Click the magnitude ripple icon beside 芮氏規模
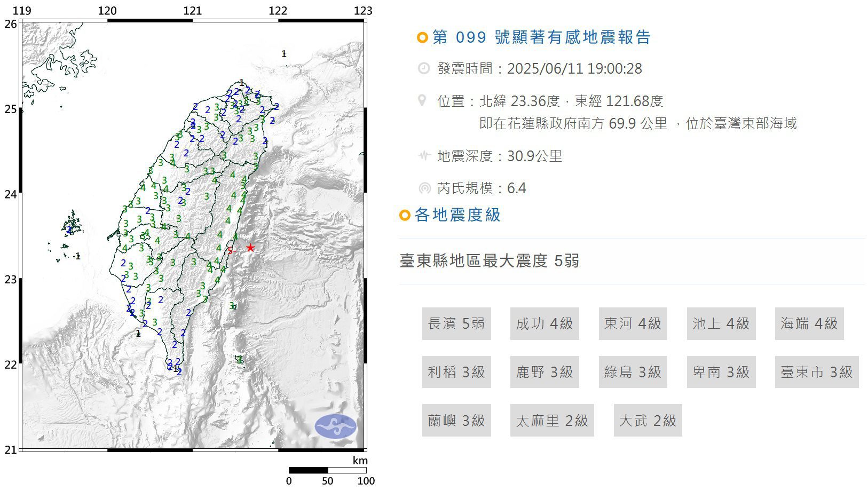Viewport: 868px width, 491px height. coord(424,188)
